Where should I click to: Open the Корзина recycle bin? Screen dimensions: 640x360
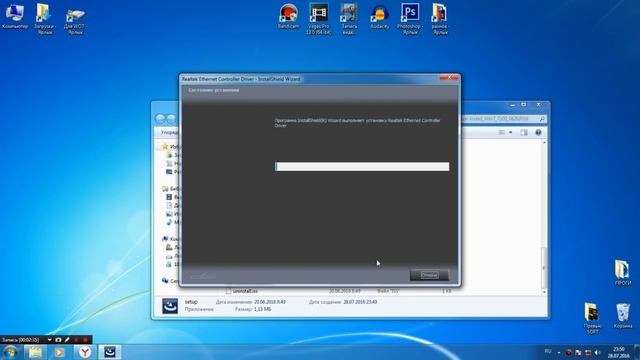click(623, 316)
